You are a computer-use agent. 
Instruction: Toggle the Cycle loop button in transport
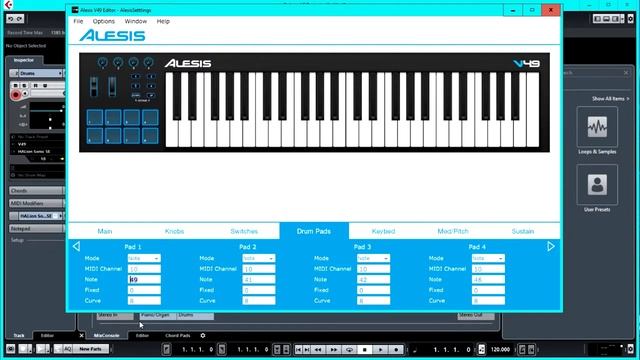pyautogui.click(x=349, y=349)
